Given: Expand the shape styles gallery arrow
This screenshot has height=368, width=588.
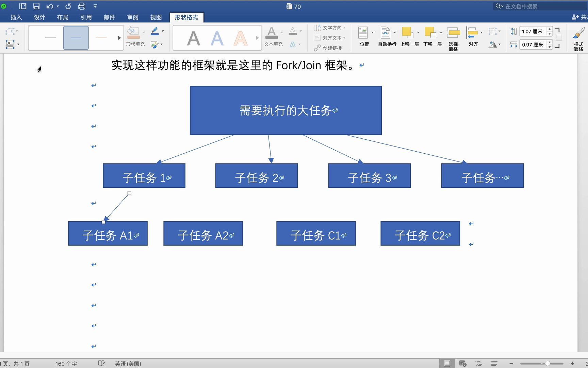Looking at the screenshot, I should coord(119,38).
